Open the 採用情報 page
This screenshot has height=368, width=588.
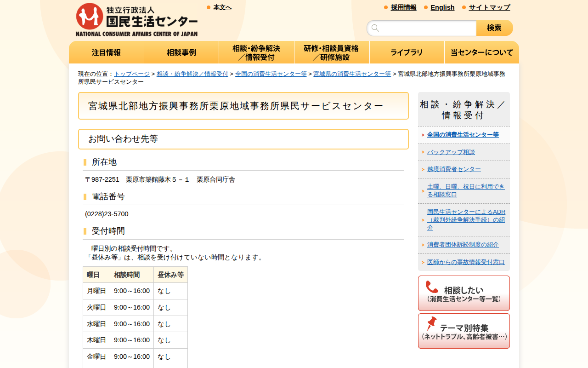[403, 7]
